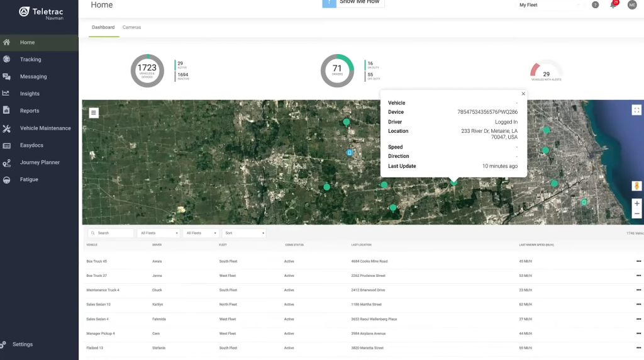Close the vehicle info popup

(523, 94)
